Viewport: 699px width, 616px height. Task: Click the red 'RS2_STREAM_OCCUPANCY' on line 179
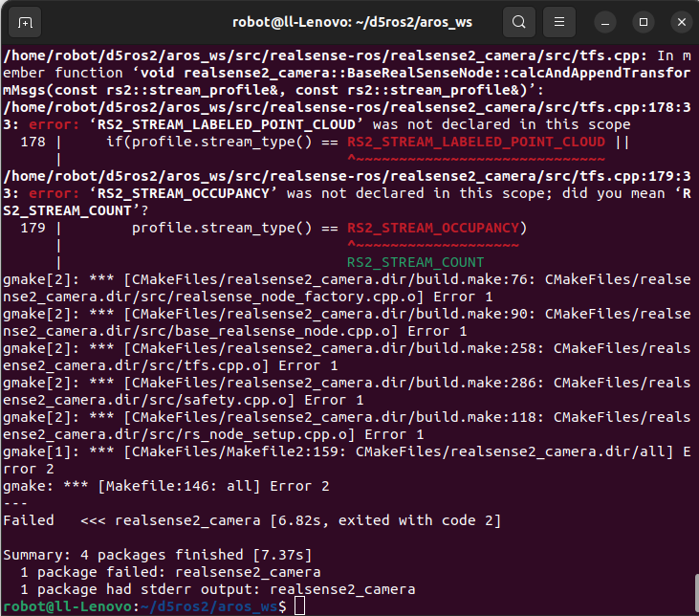[x=433, y=228]
